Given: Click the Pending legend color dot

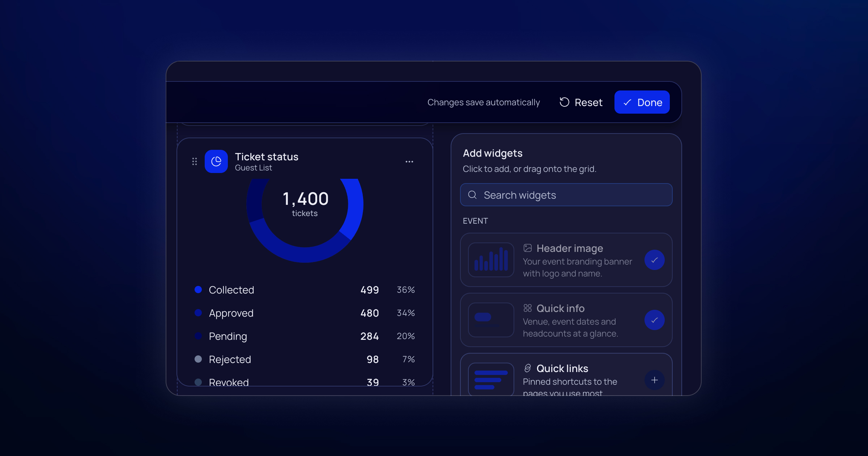Looking at the screenshot, I should (198, 336).
